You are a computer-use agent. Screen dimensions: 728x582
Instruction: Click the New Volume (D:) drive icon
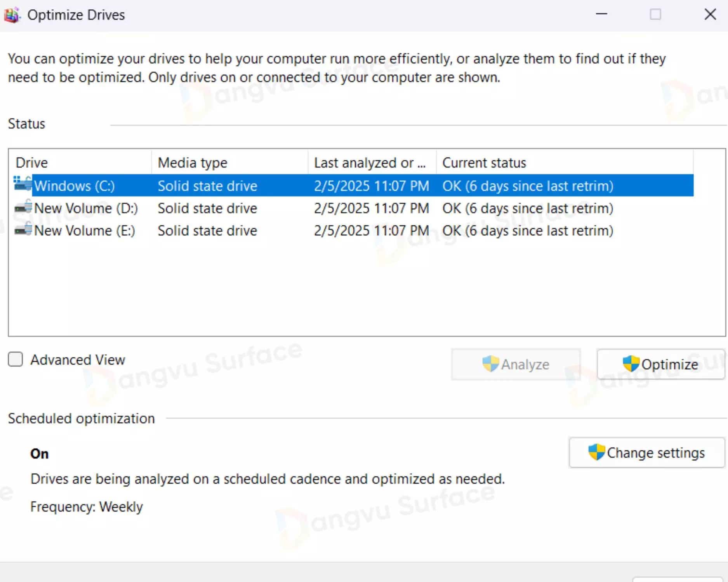click(x=23, y=207)
